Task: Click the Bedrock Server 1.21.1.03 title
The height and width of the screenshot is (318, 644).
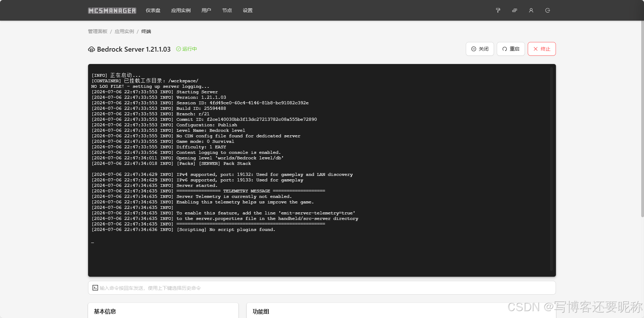Action: pyautogui.click(x=134, y=49)
